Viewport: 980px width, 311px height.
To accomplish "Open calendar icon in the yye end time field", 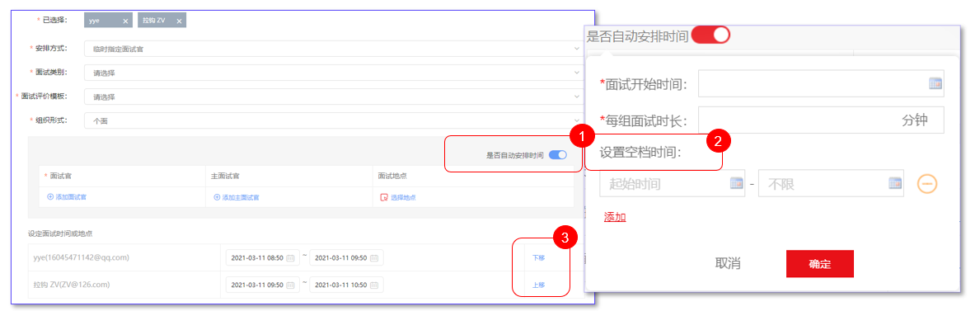I will click(x=374, y=257).
